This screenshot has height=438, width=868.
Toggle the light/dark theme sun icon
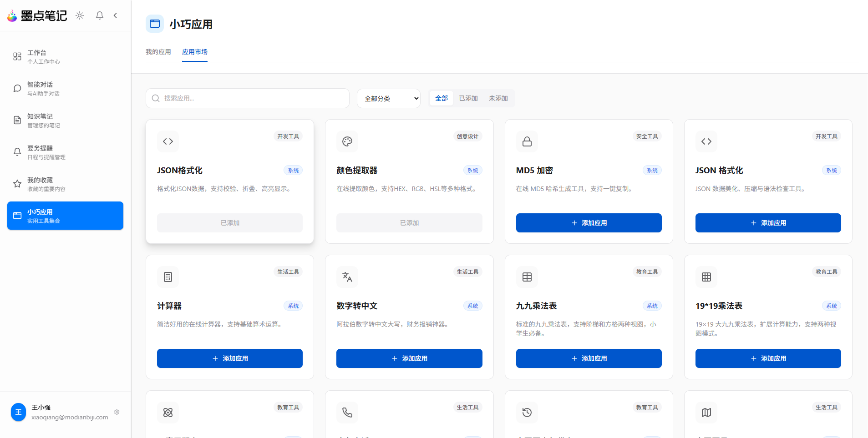80,15
